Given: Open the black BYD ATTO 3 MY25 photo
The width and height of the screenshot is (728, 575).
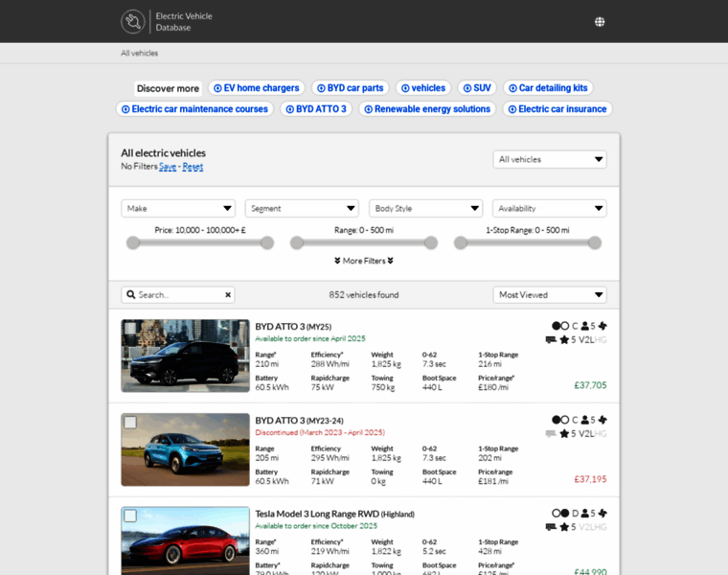Looking at the screenshot, I should [x=185, y=356].
